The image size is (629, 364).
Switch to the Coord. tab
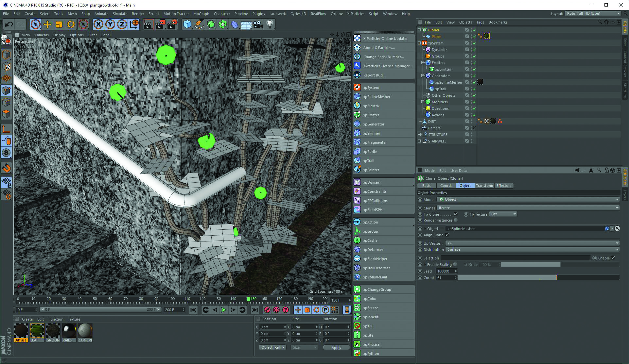446,186
